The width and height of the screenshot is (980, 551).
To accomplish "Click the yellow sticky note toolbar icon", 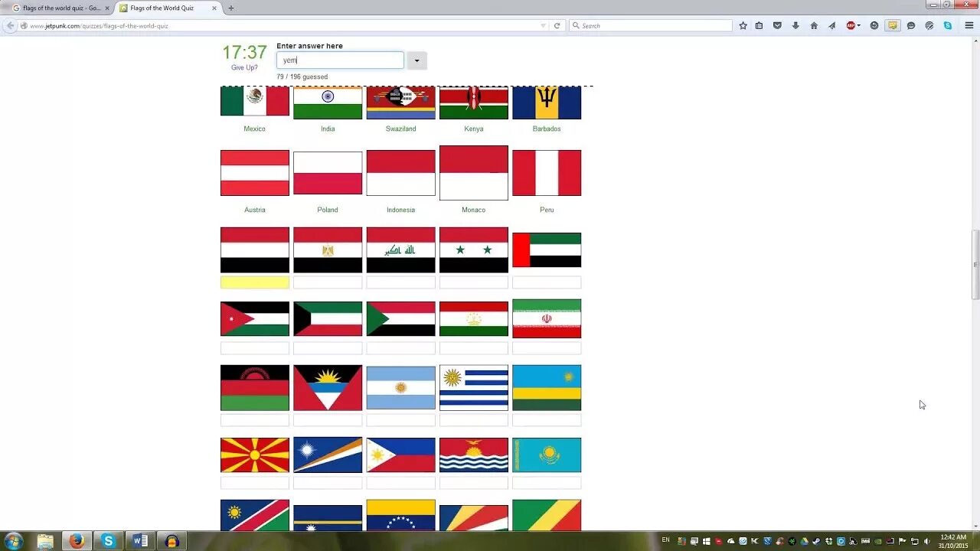I will click(893, 25).
